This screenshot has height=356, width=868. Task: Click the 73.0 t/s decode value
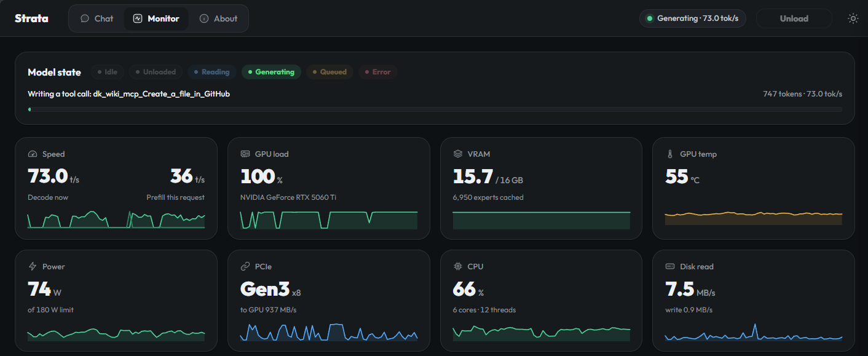tap(53, 176)
